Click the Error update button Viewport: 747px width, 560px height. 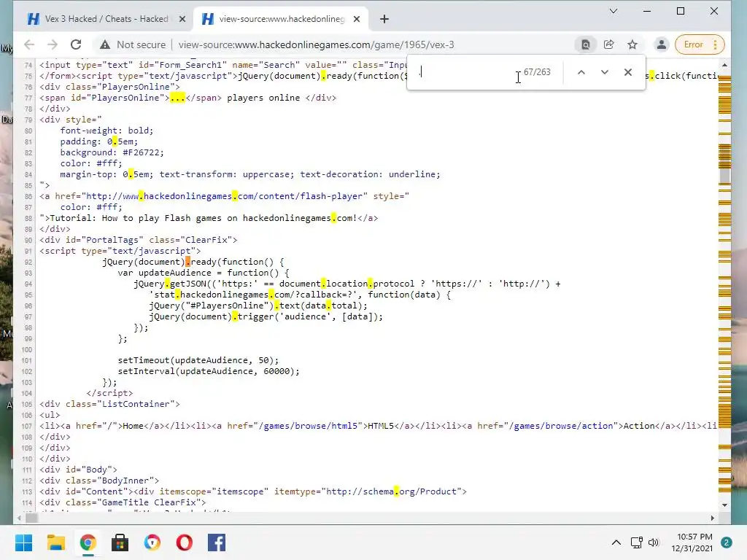[694, 44]
